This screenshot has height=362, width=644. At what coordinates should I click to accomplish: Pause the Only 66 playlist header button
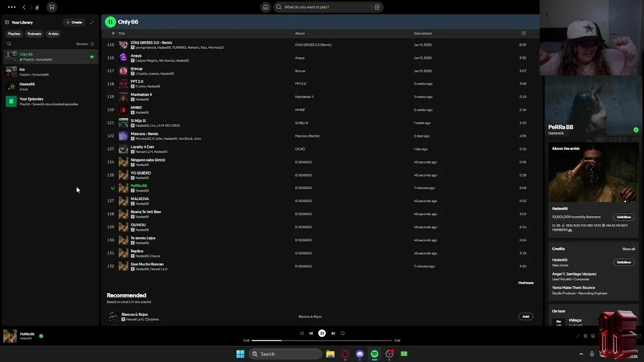[x=110, y=22]
